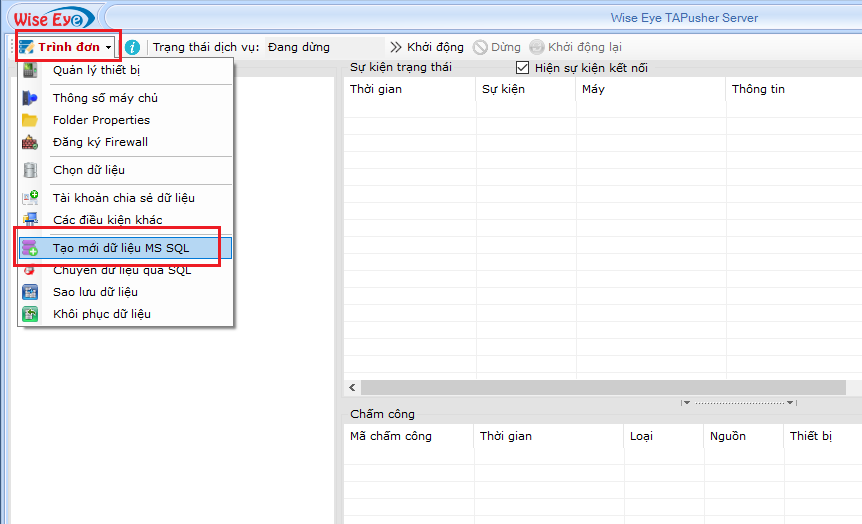The image size is (862, 524).
Task: Toggle the Hiện sự kiện kết nối checkbox
Action: click(522, 67)
